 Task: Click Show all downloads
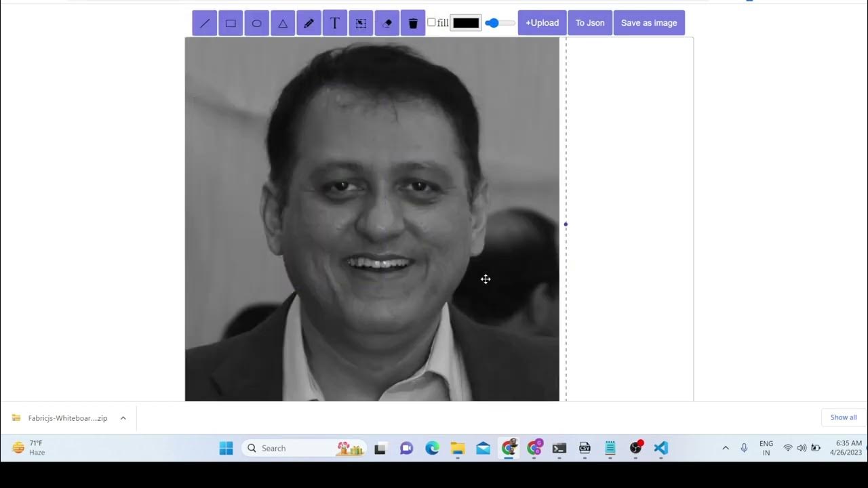click(x=843, y=418)
